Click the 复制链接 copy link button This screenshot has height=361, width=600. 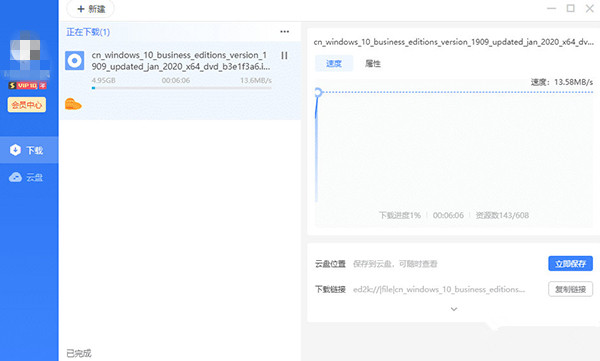pos(571,289)
